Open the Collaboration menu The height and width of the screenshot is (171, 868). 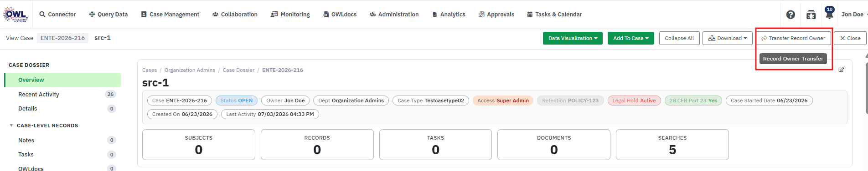[x=235, y=15]
